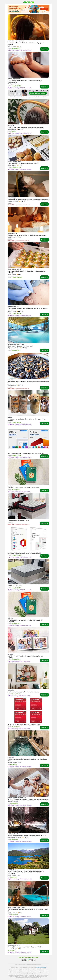Open the Zalando gift card advertisement
This screenshot has width=57, height=980.
pyautogui.click(x=28, y=92)
